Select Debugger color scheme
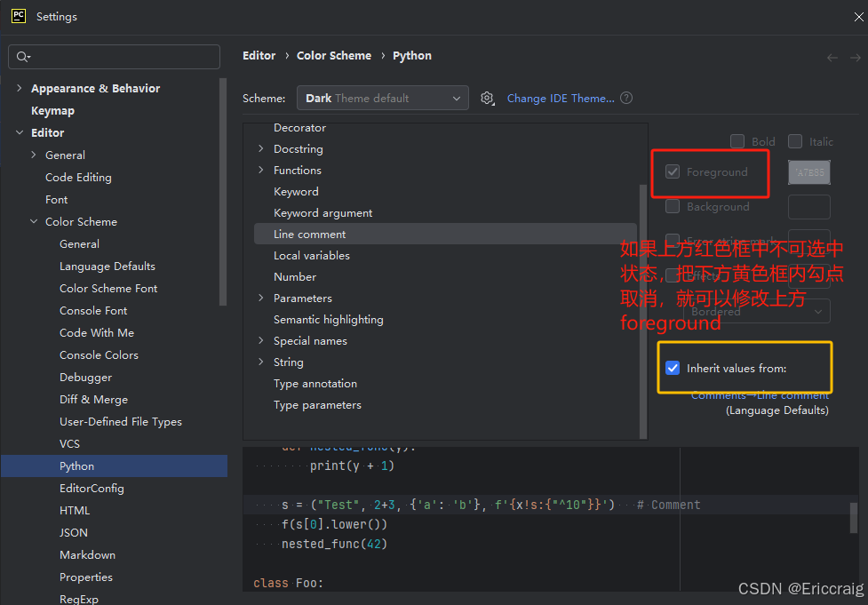This screenshot has width=868, height=605. tap(86, 377)
